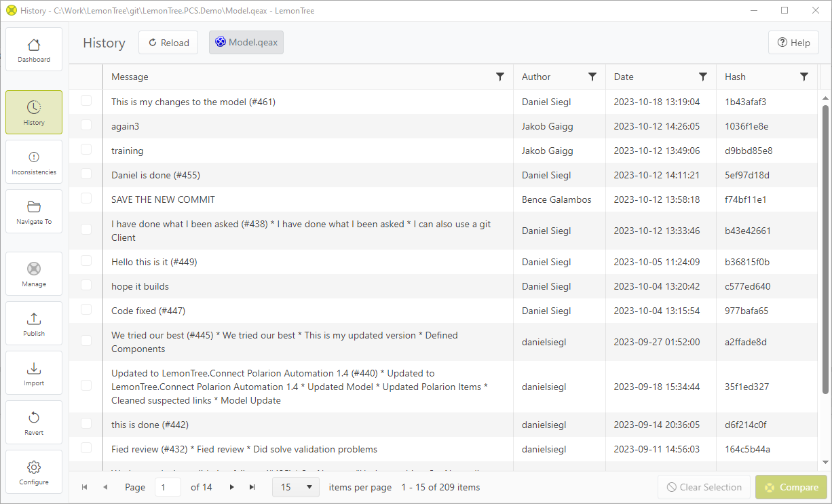
Task: Select checkbox for the 'again3' commit
Action: [86, 125]
